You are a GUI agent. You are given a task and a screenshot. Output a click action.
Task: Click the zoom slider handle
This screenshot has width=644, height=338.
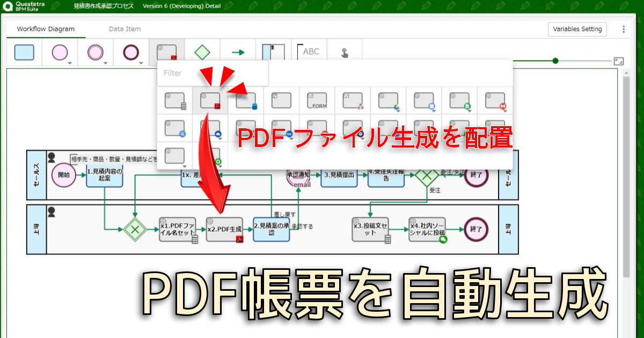[x=555, y=61]
